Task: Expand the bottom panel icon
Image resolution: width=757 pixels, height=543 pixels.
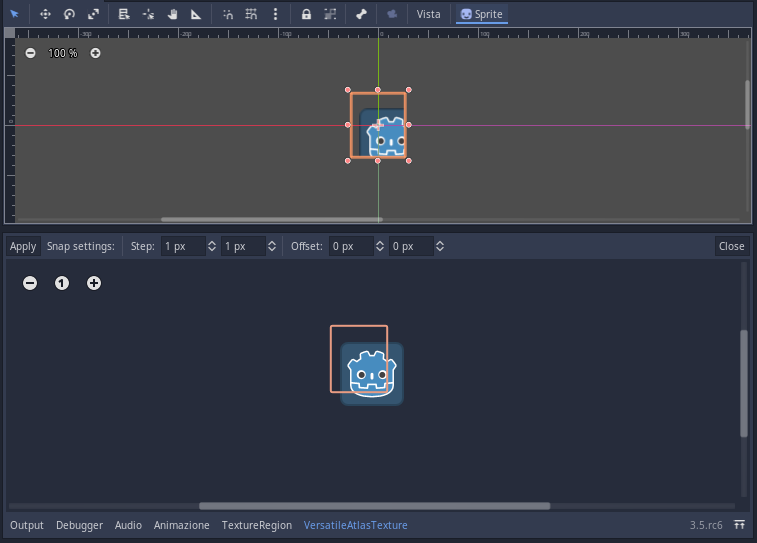Action: pos(739,525)
